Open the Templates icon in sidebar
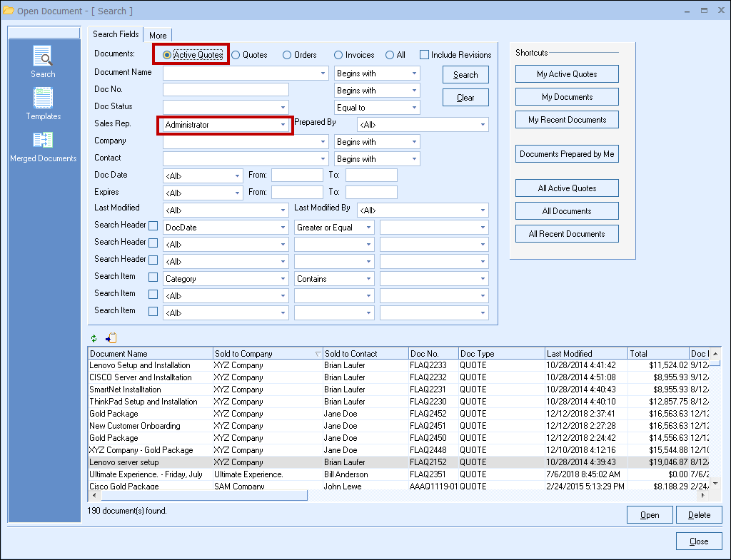The height and width of the screenshot is (560, 731). pyautogui.click(x=44, y=98)
